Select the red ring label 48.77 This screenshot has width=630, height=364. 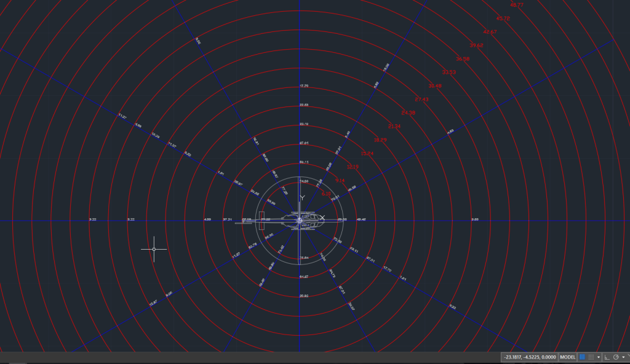(x=516, y=5)
